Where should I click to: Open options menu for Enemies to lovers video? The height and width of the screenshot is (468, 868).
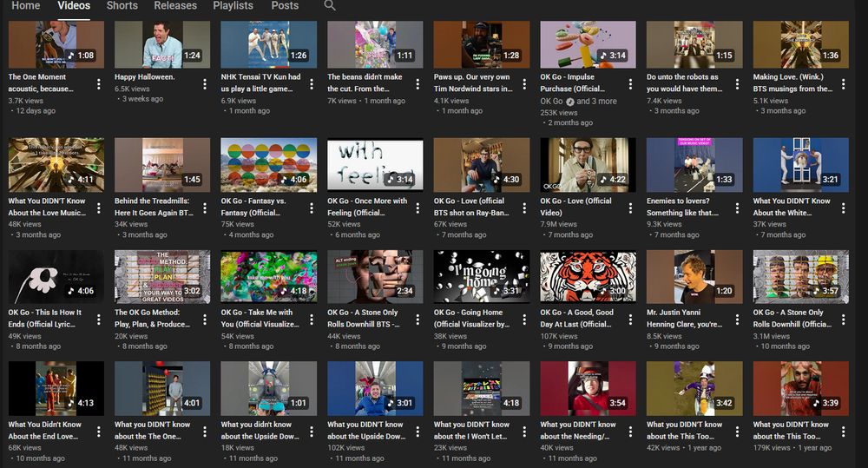tap(737, 208)
